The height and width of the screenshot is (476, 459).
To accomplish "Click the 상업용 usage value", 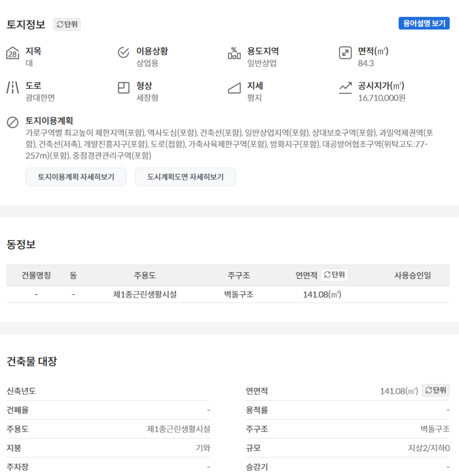I will [x=147, y=63].
